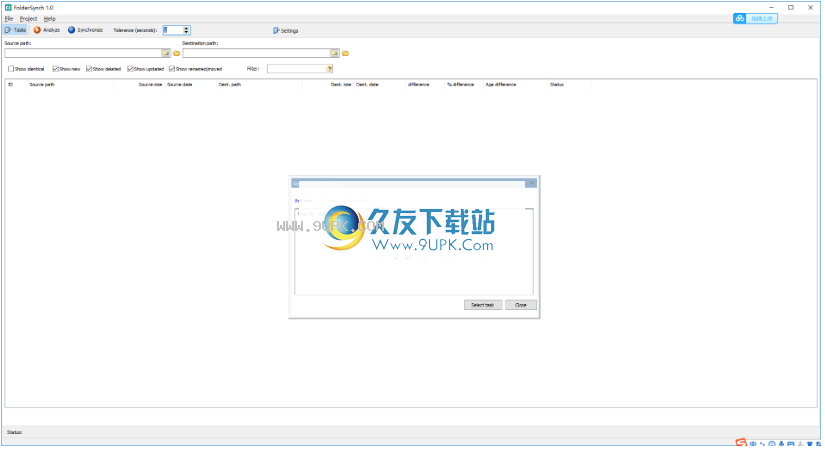Open the Tasks toolbar button
Viewport: 825px width, 457px height.
point(15,30)
